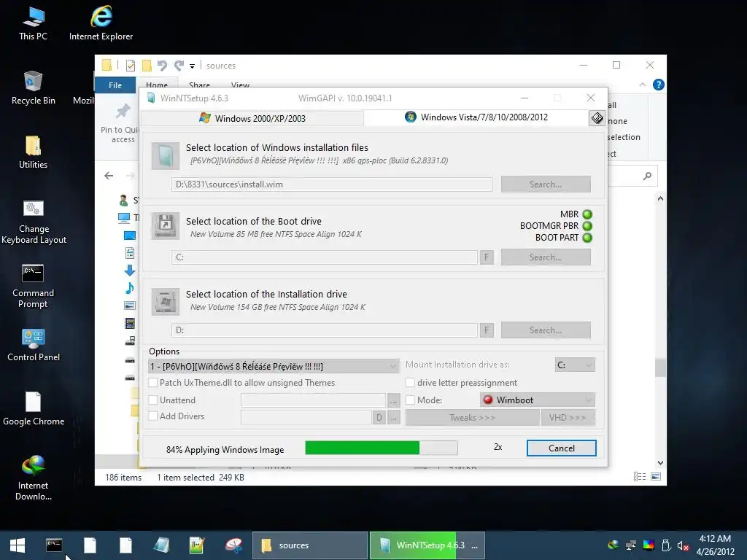This screenshot has width=747, height=560.
Task: Click the redo icon in Explorer title bar
Action: (x=179, y=65)
